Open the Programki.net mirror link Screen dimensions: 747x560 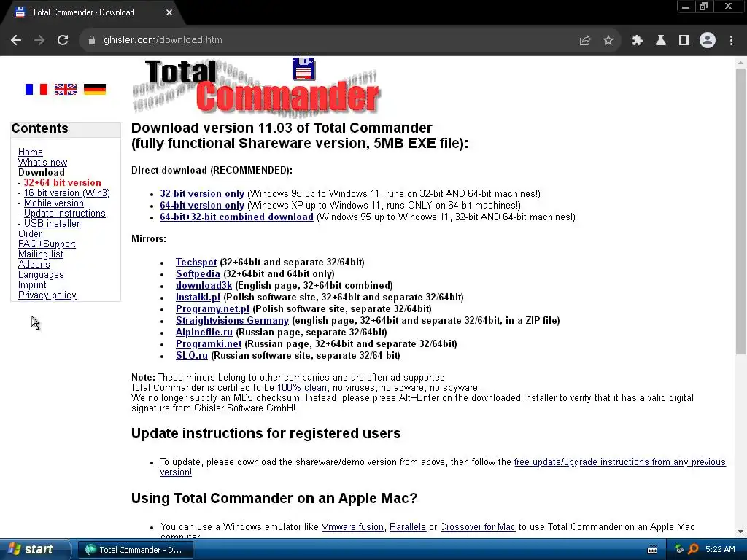point(209,344)
